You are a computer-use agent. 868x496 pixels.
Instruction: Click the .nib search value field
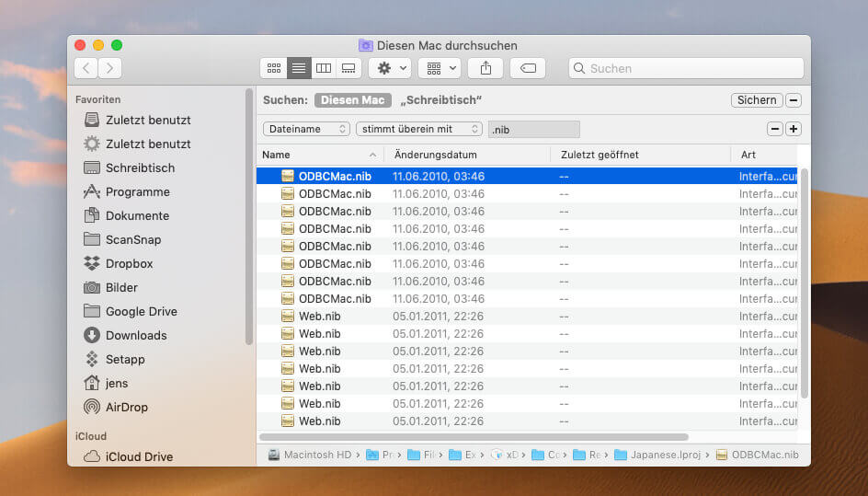[x=534, y=129]
